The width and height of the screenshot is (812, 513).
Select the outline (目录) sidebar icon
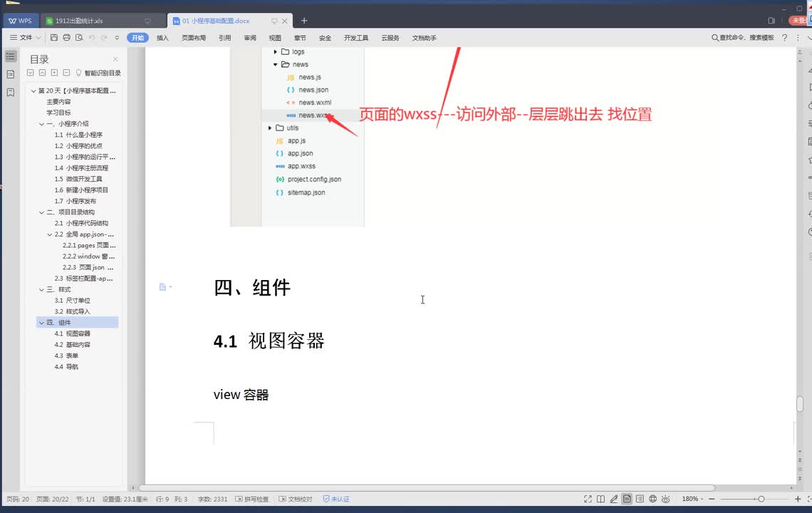(11, 56)
